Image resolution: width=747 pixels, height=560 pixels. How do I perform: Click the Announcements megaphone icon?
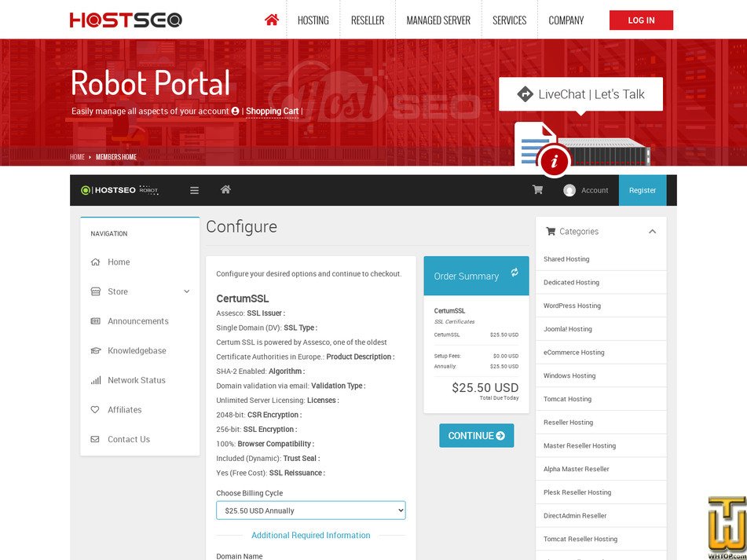(x=94, y=321)
